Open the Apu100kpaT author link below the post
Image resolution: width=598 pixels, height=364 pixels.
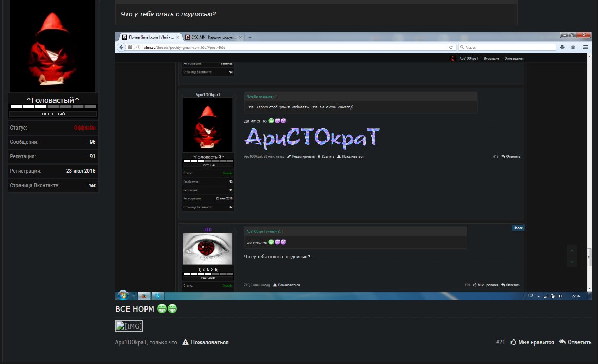(131, 342)
